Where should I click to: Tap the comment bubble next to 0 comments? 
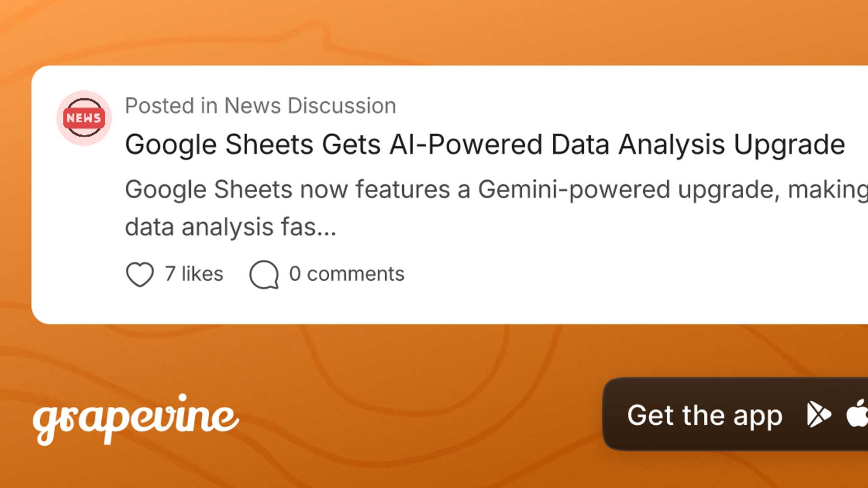[264, 273]
